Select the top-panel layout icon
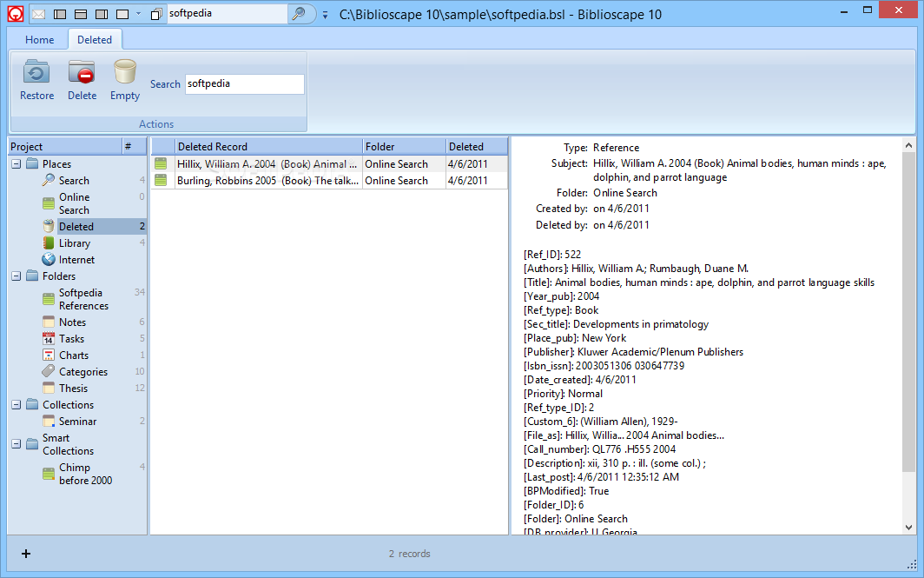The width and height of the screenshot is (924, 578). point(81,14)
